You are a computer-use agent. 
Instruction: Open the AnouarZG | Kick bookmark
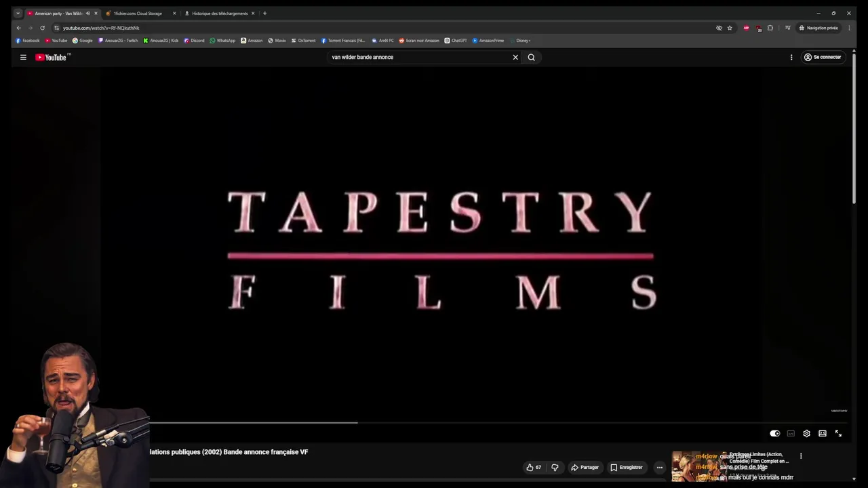(161, 41)
